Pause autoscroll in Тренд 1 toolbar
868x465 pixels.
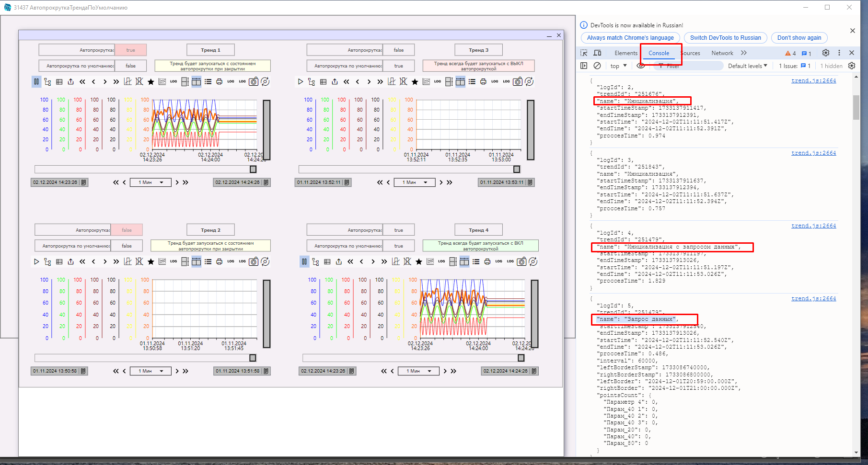point(36,82)
